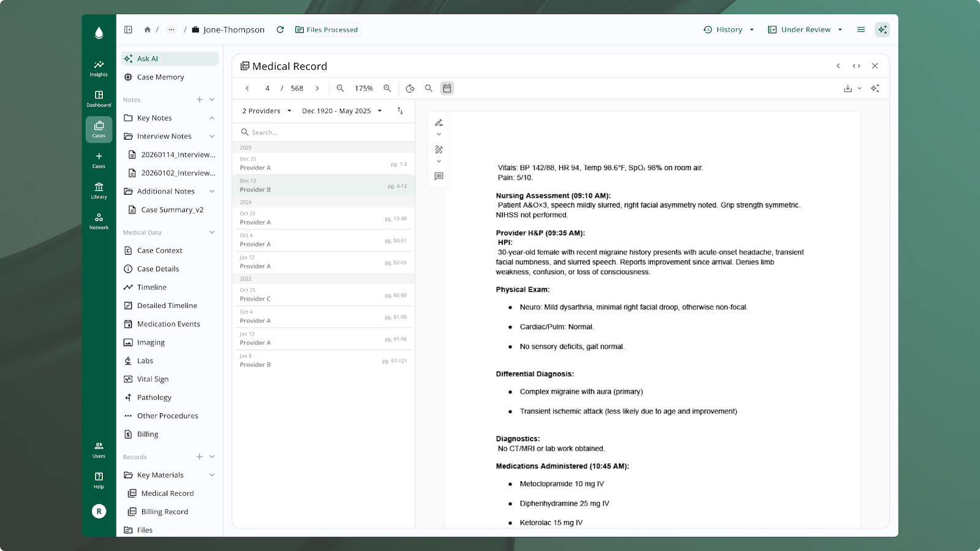980x551 pixels.
Task: Open the Insights sidebar section
Action: point(99,68)
